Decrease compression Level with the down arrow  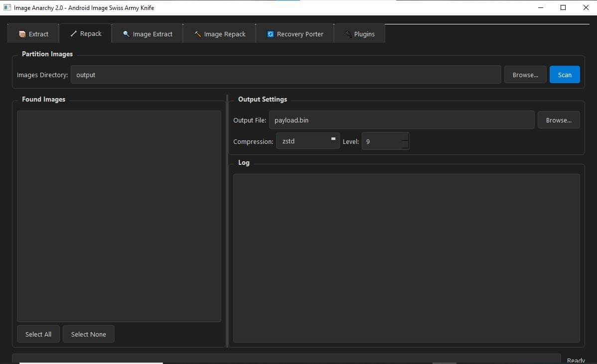point(404,144)
